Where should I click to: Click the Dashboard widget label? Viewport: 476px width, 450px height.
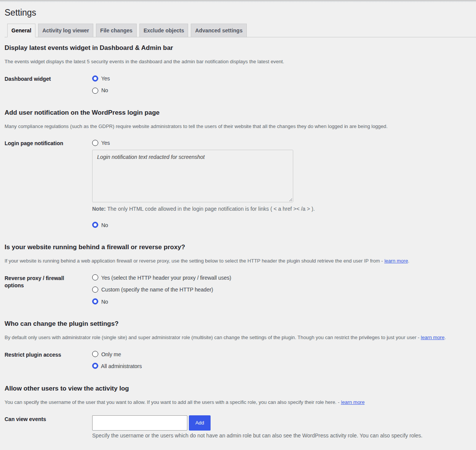coord(28,79)
